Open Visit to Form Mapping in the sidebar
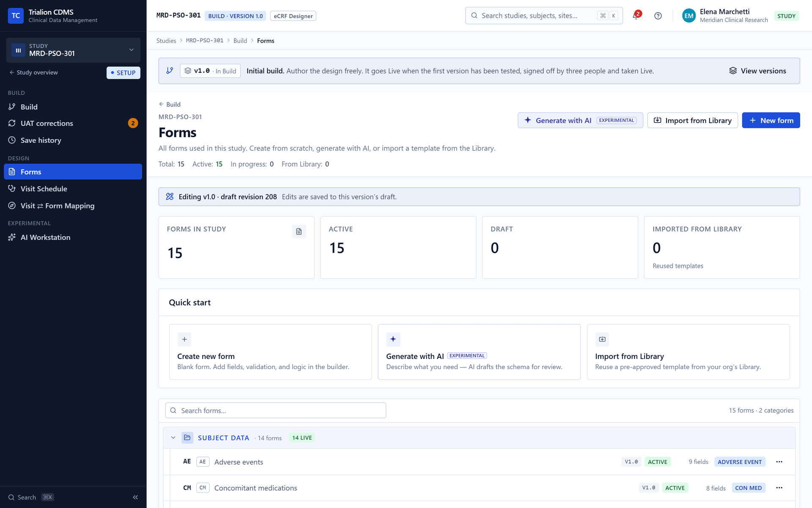The image size is (812, 508). tap(73, 206)
